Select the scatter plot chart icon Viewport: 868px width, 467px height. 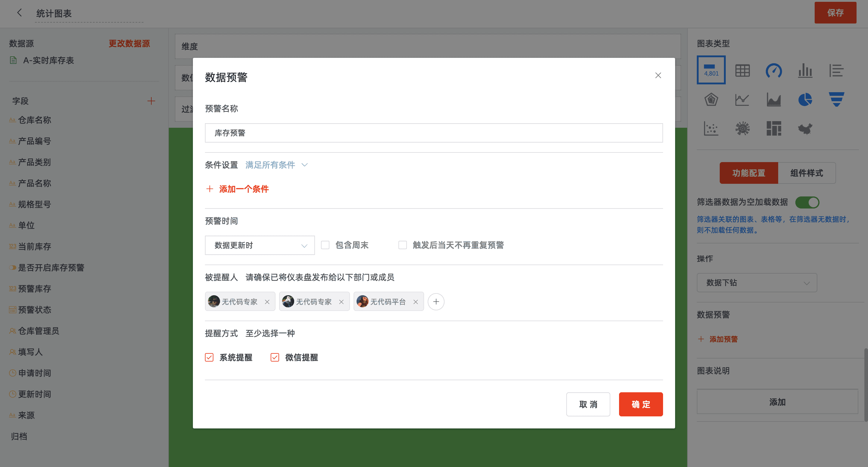coord(711,129)
